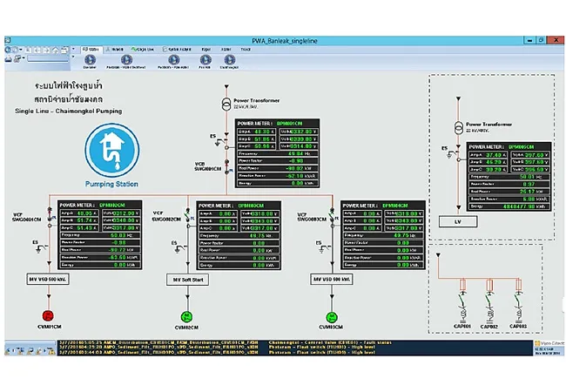Viewport: 566px width, 392px height.
Task: Open the Raw Water page icon
Action: pos(173,61)
